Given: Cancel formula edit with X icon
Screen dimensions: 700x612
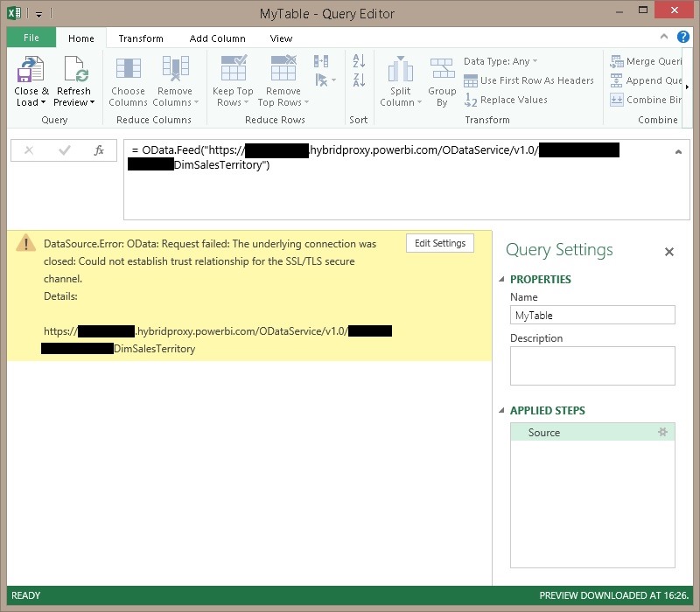Looking at the screenshot, I should click(29, 150).
